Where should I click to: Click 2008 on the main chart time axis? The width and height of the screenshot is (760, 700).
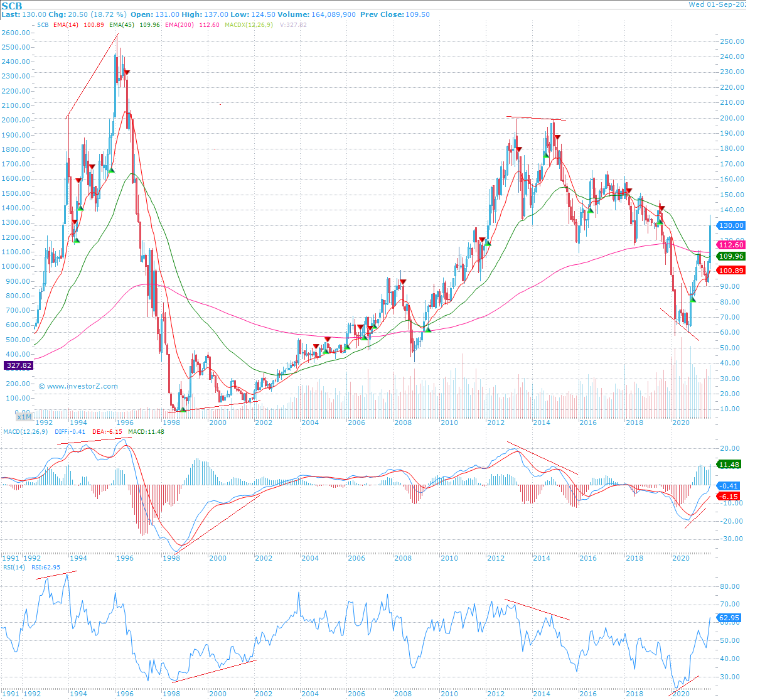[x=403, y=423]
